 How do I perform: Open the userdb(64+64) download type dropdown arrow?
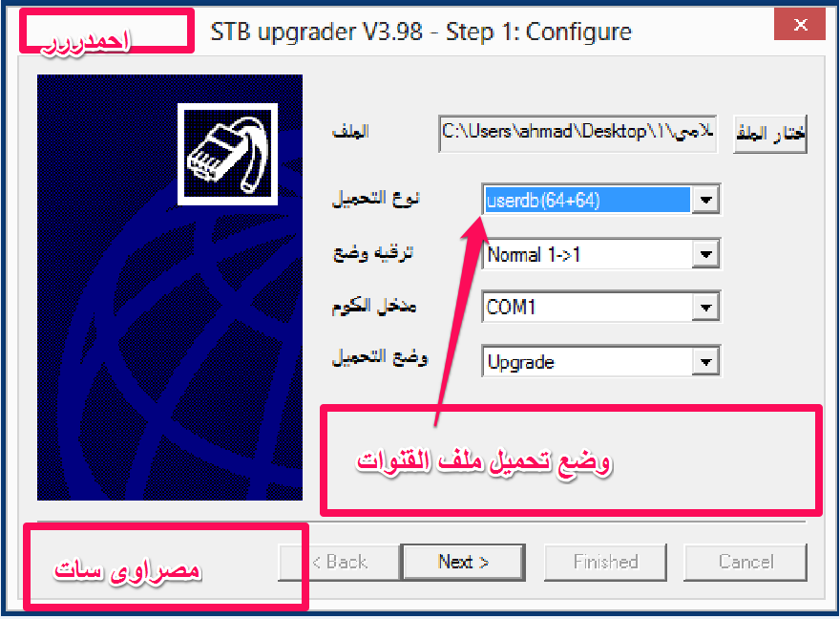[705, 200]
